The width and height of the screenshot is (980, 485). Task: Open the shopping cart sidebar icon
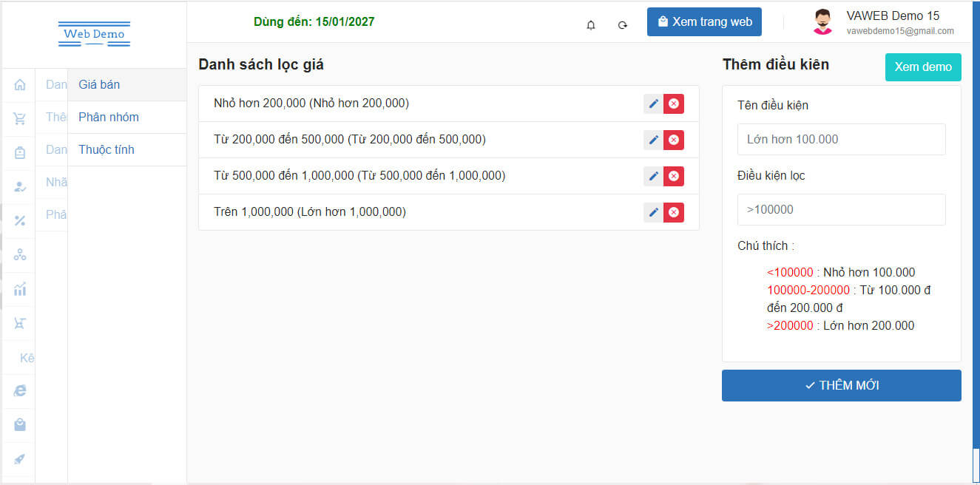[20, 118]
